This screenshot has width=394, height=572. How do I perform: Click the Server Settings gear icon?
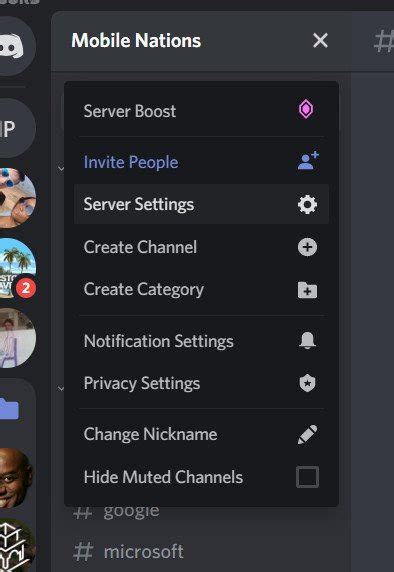307,205
